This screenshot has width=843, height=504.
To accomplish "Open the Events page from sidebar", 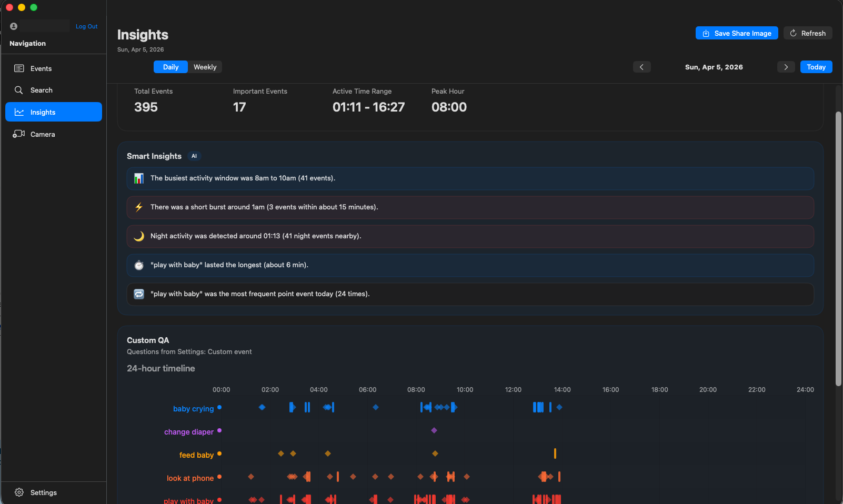I will [54, 68].
